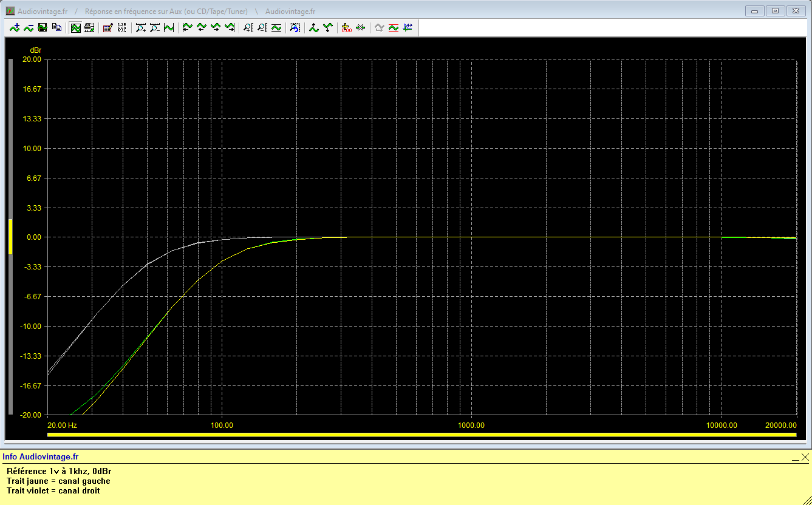This screenshot has height=505, width=812.
Task: Click the vertical zoom in magnifier icon
Action: coord(248,27)
